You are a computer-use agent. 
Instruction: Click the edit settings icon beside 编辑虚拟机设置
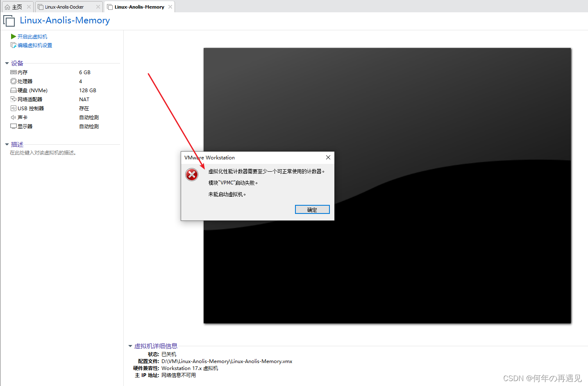point(14,45)
